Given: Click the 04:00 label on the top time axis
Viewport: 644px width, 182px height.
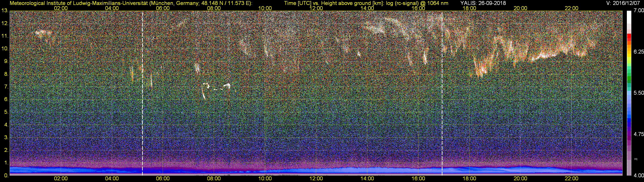Looking at the screenshot, I should [x=112, y=8].
